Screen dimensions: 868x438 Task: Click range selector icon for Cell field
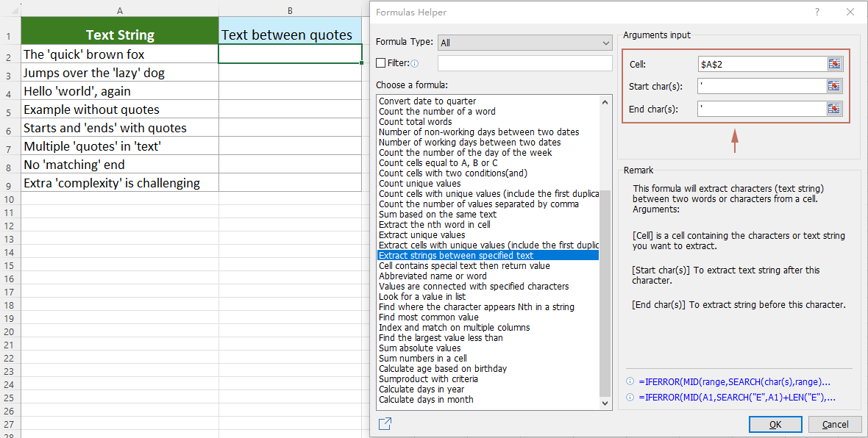click(833, 64)
